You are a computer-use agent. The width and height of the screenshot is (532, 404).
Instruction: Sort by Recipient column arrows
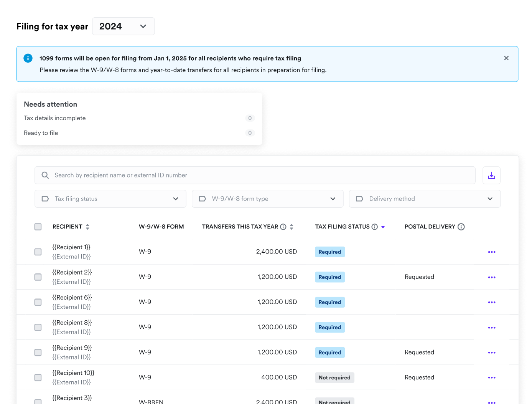click(87, 227)
